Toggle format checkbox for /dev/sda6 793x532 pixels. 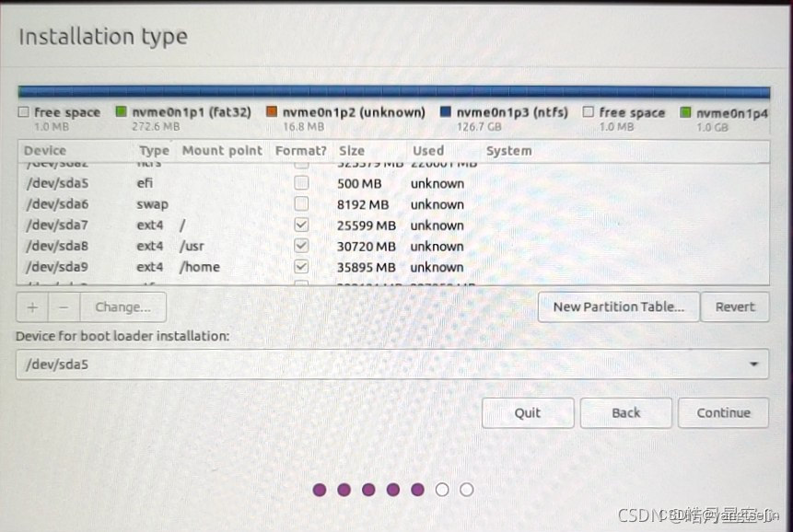click(301, 203)
